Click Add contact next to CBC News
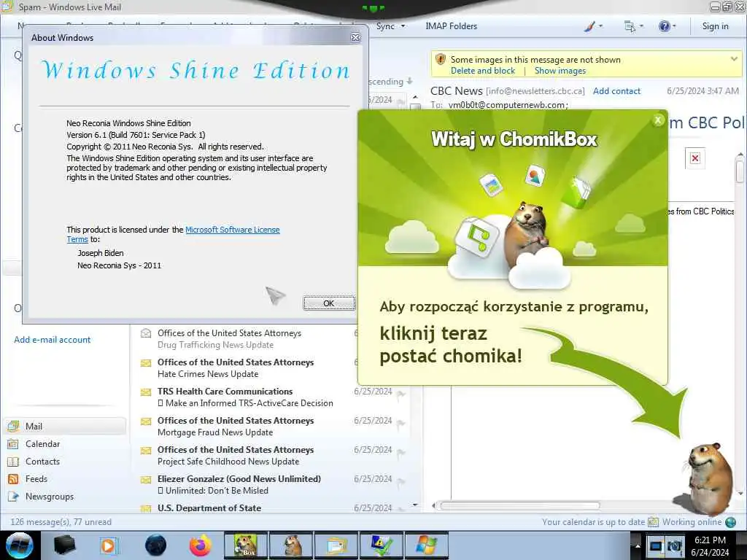The width and height of the screenshot is (747, 560). click(616, 91)
